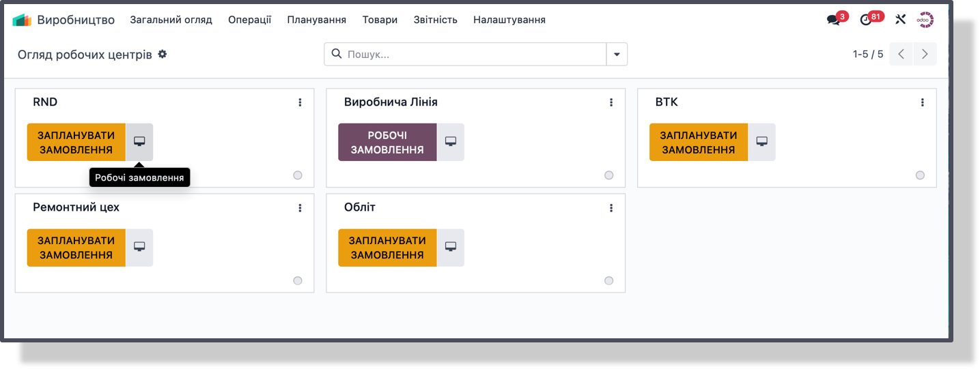Screen dimensions: 980x369
Task: Open the Налаштування menu
Action: (x=509, y=20)
